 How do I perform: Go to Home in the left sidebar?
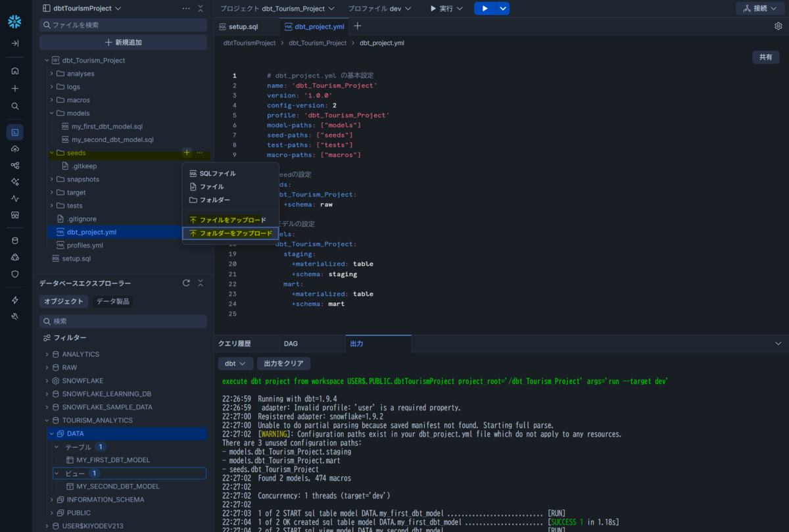[14, 70]
